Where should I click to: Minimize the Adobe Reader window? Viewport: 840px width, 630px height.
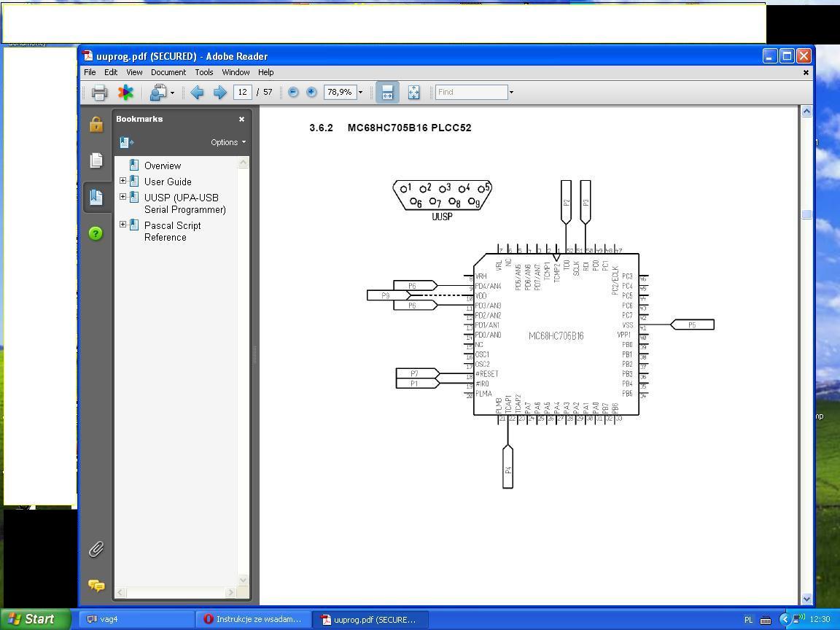point(770,56)
